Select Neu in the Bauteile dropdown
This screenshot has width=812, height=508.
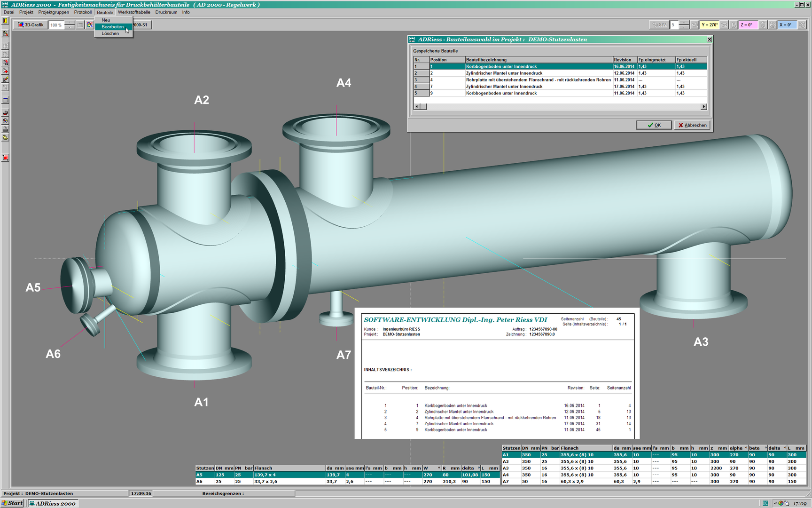pyautogui.click(x=106, y=20)
